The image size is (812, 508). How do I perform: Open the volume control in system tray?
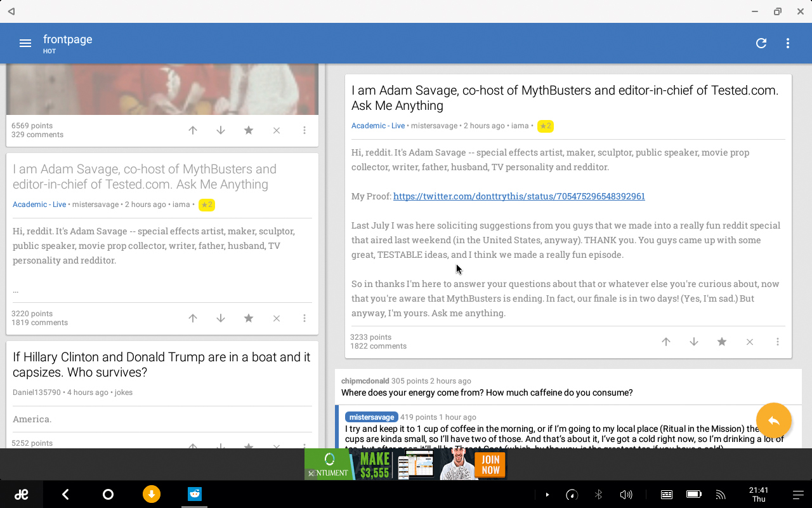626,495
